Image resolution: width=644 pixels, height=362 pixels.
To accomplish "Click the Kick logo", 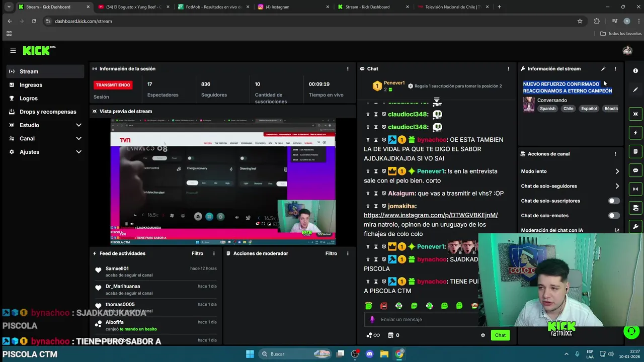I will click(38, 51).
